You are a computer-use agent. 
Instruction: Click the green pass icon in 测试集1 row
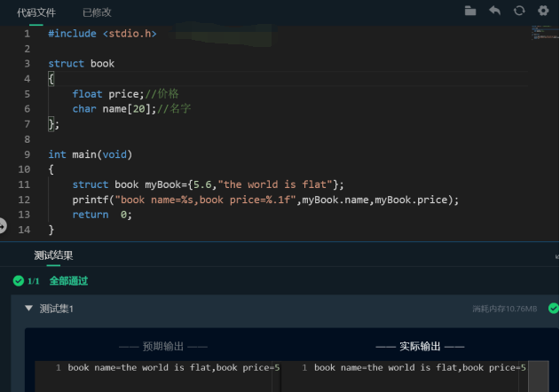[554, 308]
